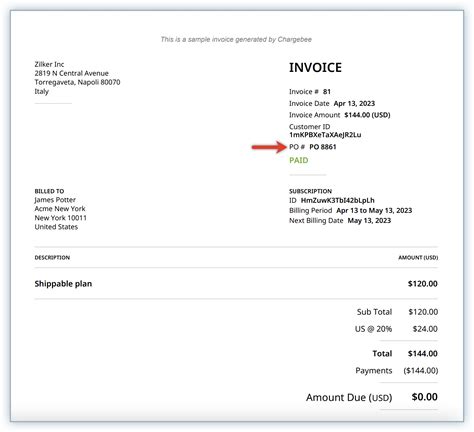
Task: Click the $120.00 Shippable plan amount
Action: click(x=423, y=284)
